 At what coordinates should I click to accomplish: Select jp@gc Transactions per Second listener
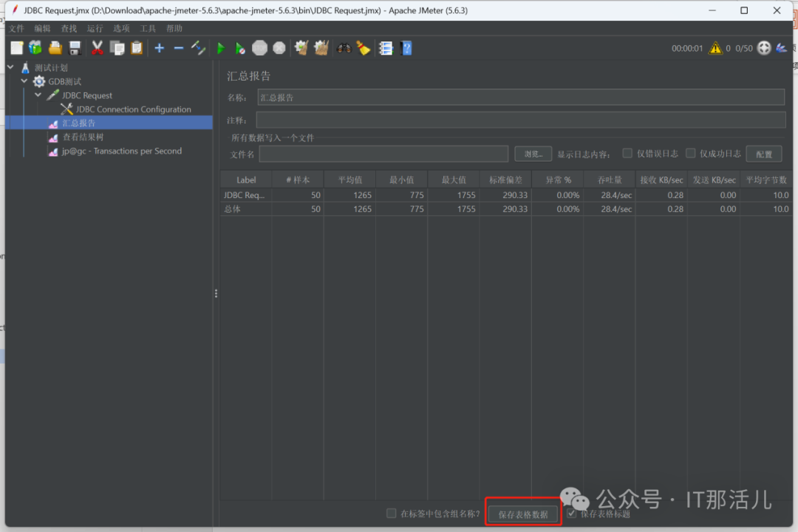click(122, 151)
